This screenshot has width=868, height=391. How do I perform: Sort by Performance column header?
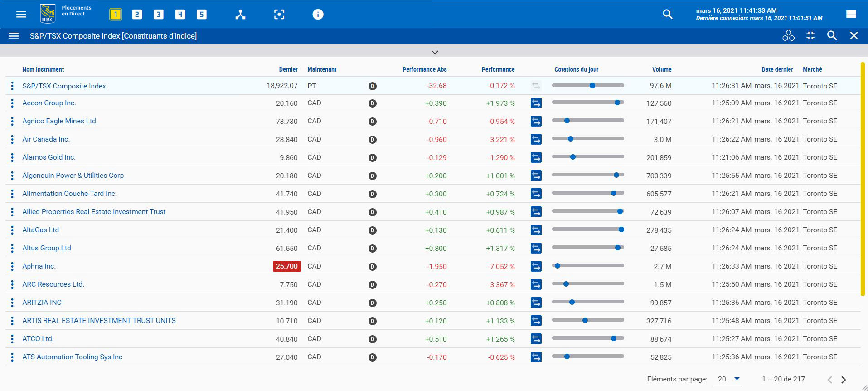tap(498, 69)
